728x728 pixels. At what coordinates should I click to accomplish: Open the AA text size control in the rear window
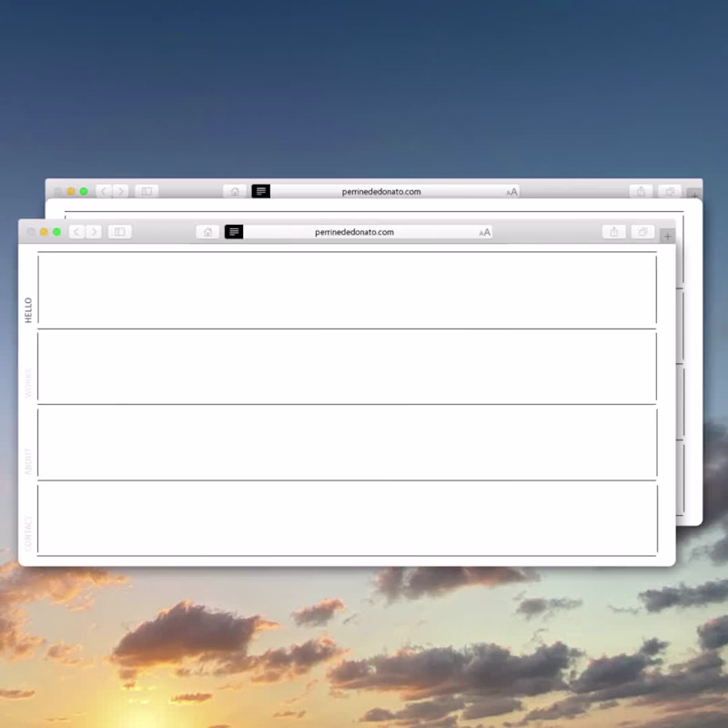pyautogui.click(x=511, y=192)
